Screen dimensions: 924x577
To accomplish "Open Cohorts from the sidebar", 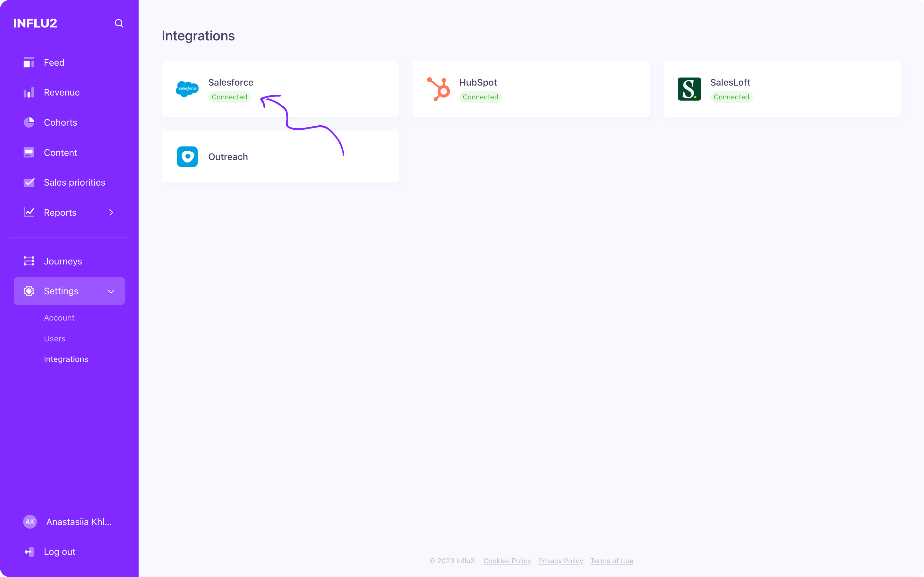I will coord(60,122).
